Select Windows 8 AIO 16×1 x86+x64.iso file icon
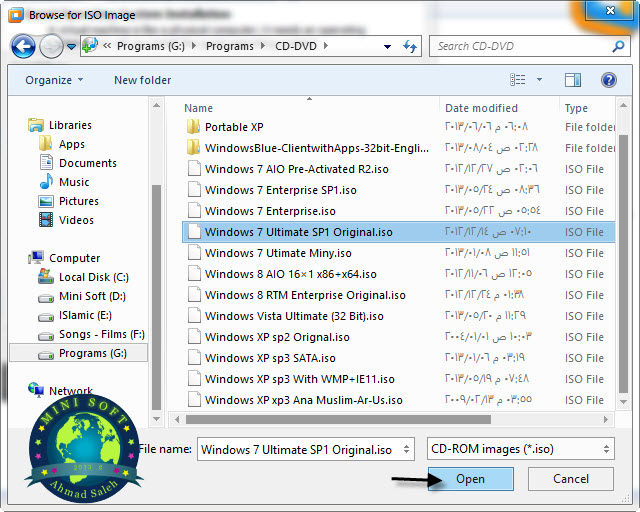 click(x=194, y=274)
